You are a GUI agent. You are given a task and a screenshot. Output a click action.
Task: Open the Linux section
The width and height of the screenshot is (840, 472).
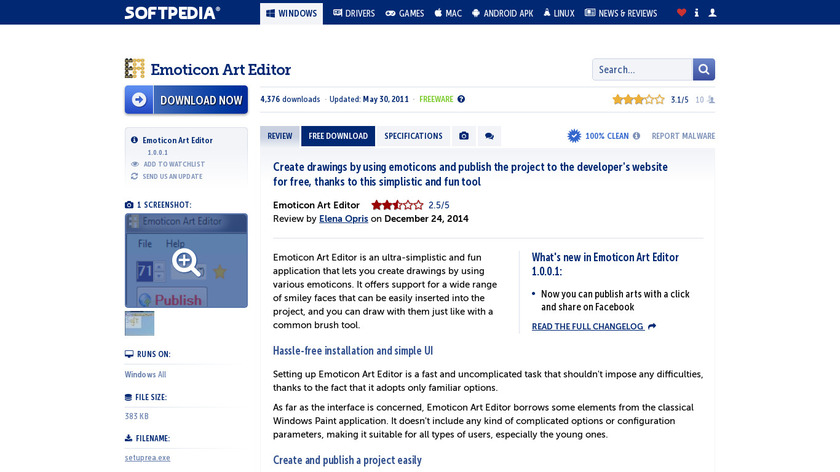[559, 13]
